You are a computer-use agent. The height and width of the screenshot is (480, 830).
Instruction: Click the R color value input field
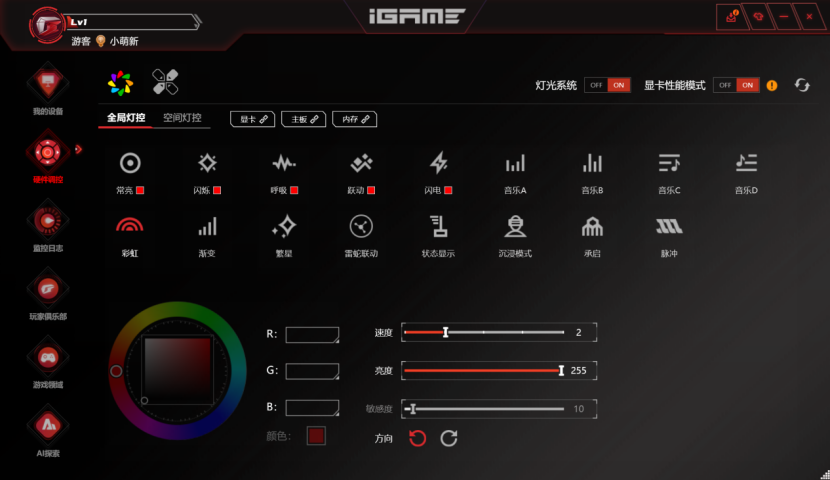click(312, 335)
